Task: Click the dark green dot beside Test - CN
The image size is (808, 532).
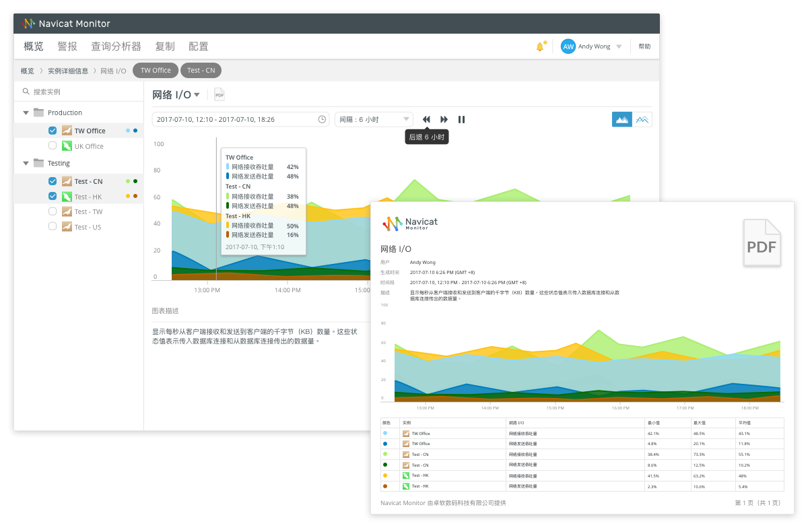Action: (135, 181)
